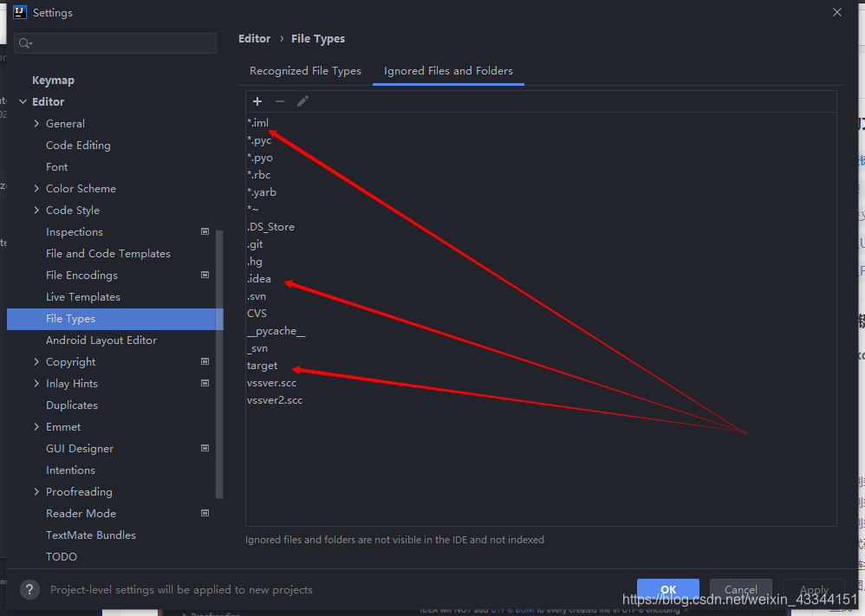Add a new ignored file pattern
The image size is (865, 616).
[x=257, y=101]
